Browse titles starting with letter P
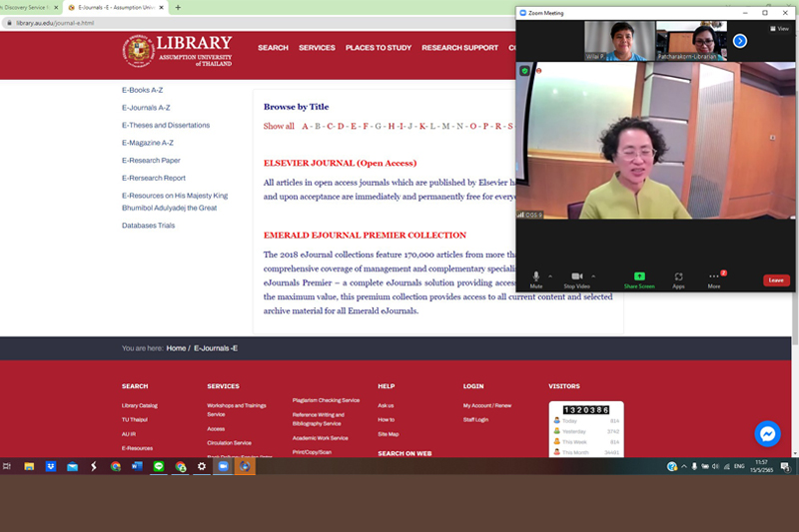 point(485,126)
